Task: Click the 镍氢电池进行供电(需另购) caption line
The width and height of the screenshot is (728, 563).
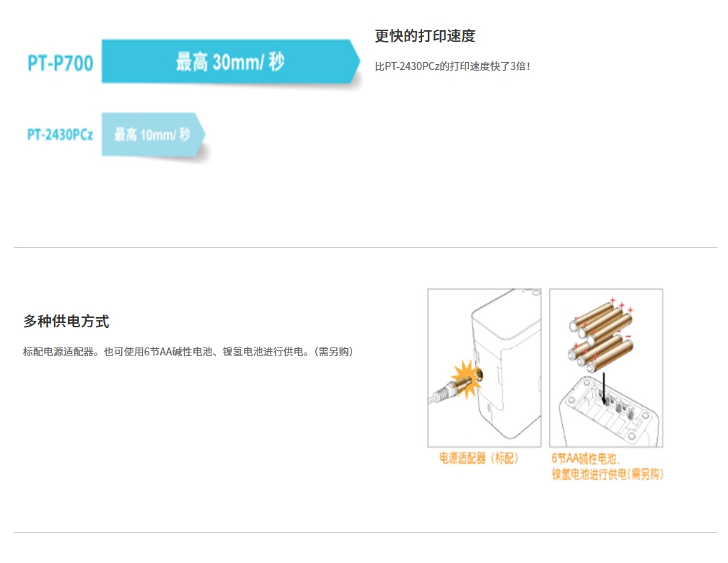Action: point(608,474)
